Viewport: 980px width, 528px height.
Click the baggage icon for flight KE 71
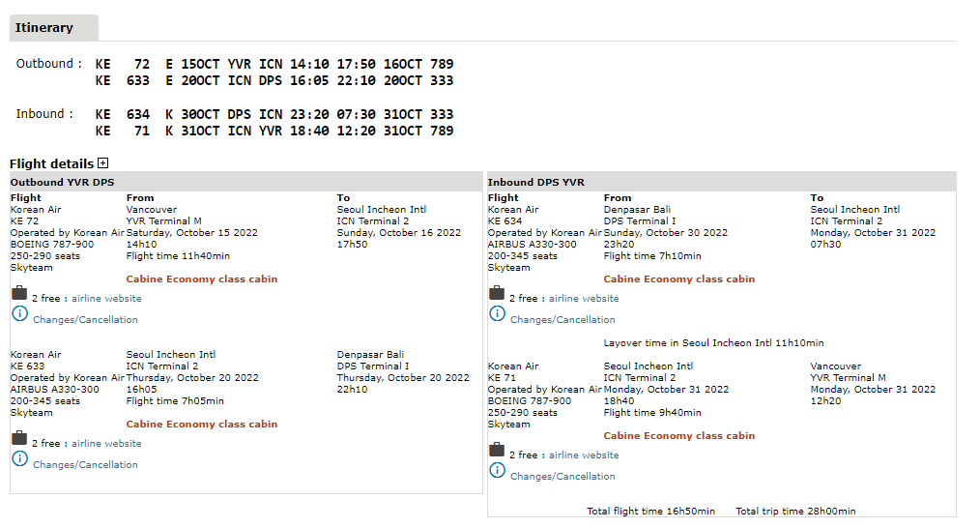[497, 451]
